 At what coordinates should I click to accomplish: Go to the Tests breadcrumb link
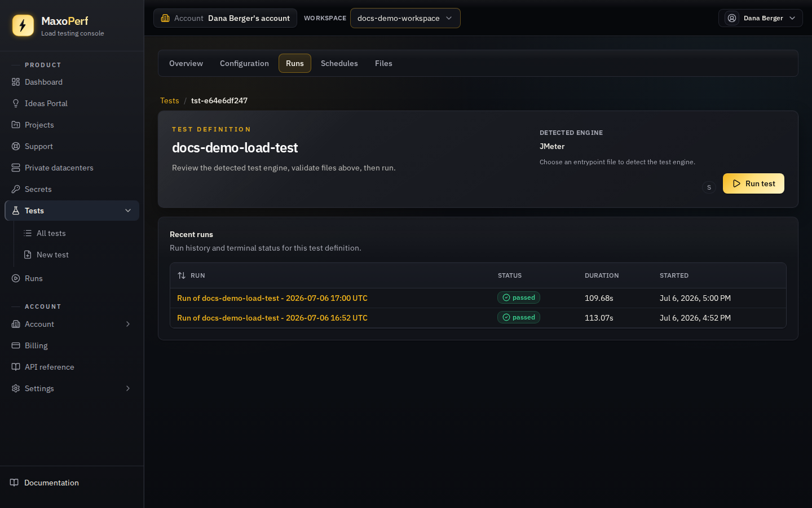[170, 100]
